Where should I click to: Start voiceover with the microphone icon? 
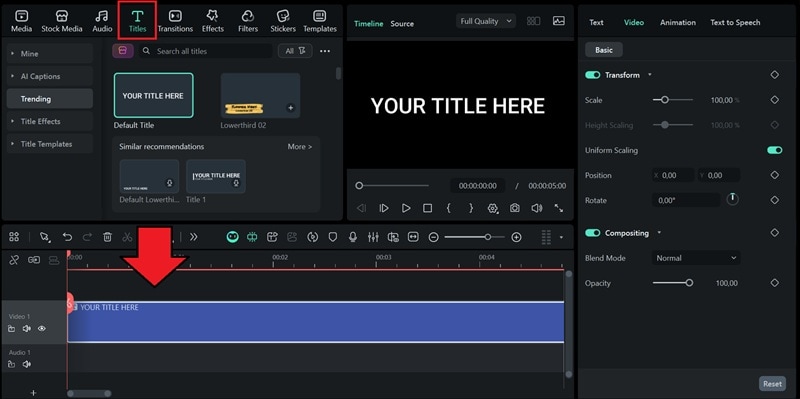(x=353, y=237)
